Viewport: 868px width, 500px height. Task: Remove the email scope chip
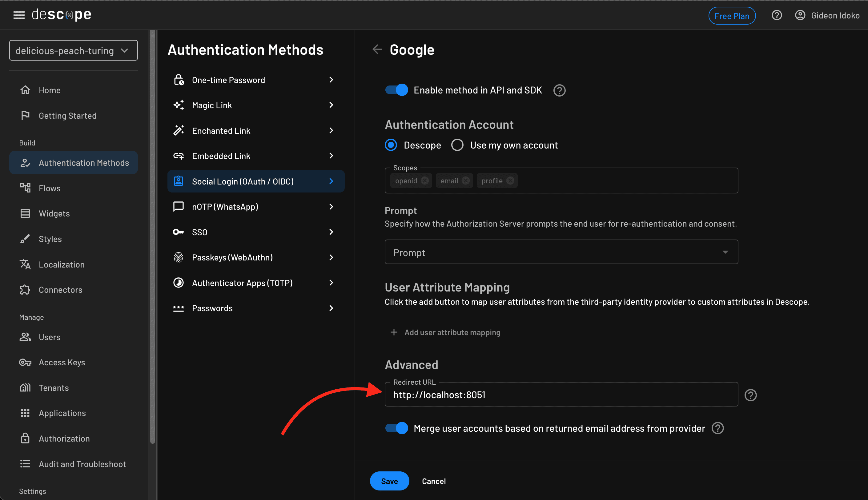click(x=466, y=181)
